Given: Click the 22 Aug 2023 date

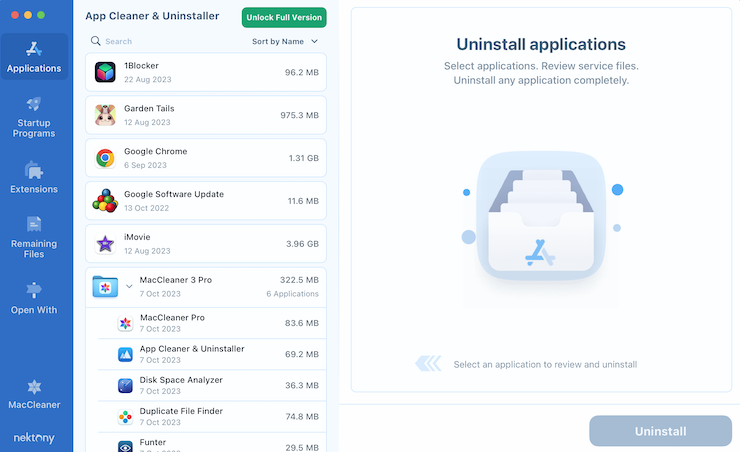Looking at the screenshot, I should pos(148,79).
